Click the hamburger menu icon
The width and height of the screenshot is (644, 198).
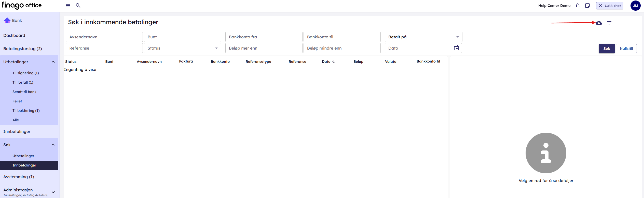(x=68, y=6)
